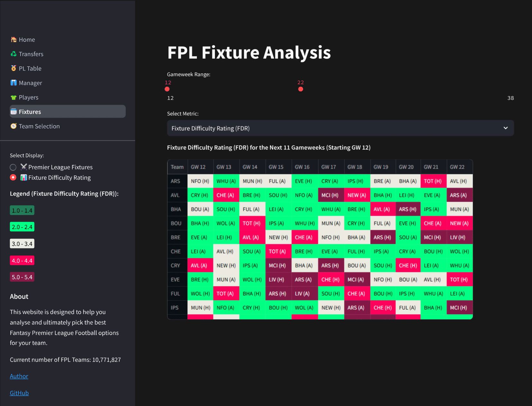Screen dimensions: 532x406
Task: Select the Fixtures calendar icon
Action: (14, 112)
